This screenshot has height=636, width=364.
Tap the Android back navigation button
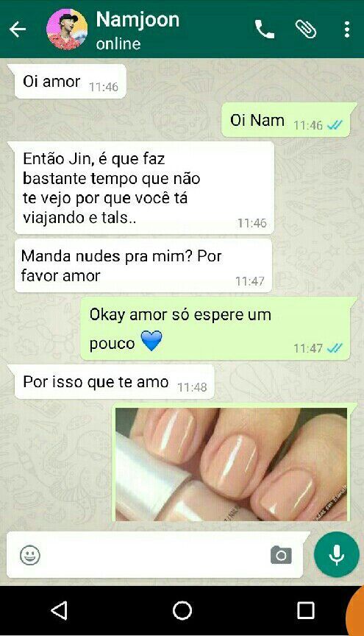[59, 610]
